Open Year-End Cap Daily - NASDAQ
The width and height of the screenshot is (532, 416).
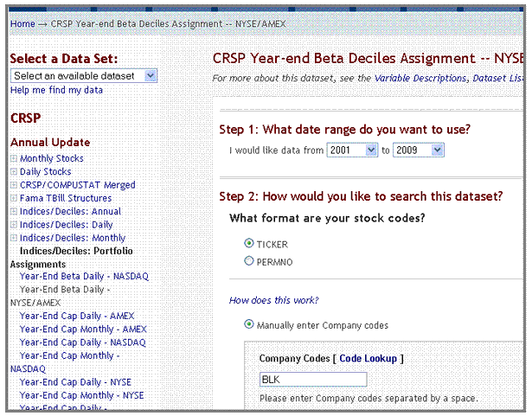[x=83, y=342]
